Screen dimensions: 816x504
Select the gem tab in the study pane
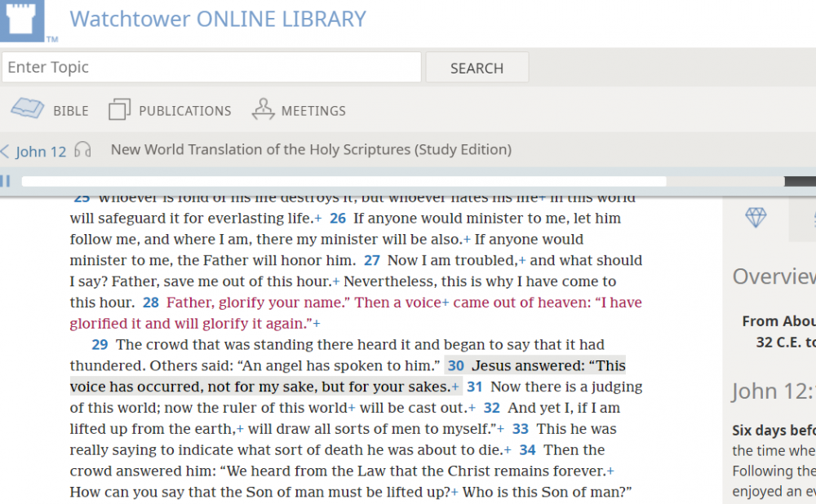[x=756, y=217]
